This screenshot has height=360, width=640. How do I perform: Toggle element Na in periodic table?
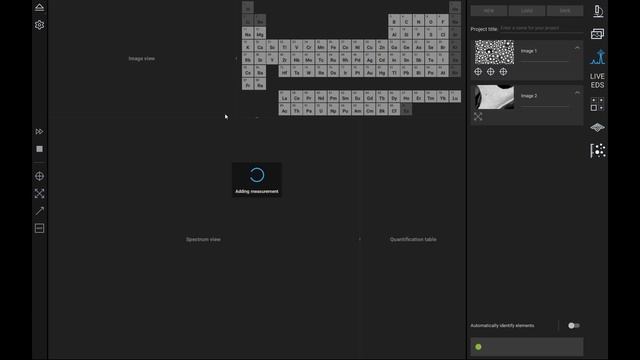248,33
